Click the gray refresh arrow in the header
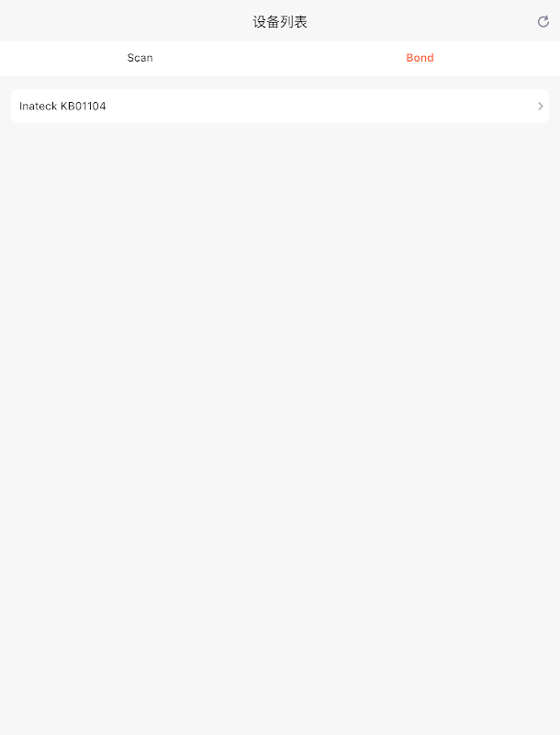Image resolution: width=560 pixels, height=735 pixels. tap(543, 21)
